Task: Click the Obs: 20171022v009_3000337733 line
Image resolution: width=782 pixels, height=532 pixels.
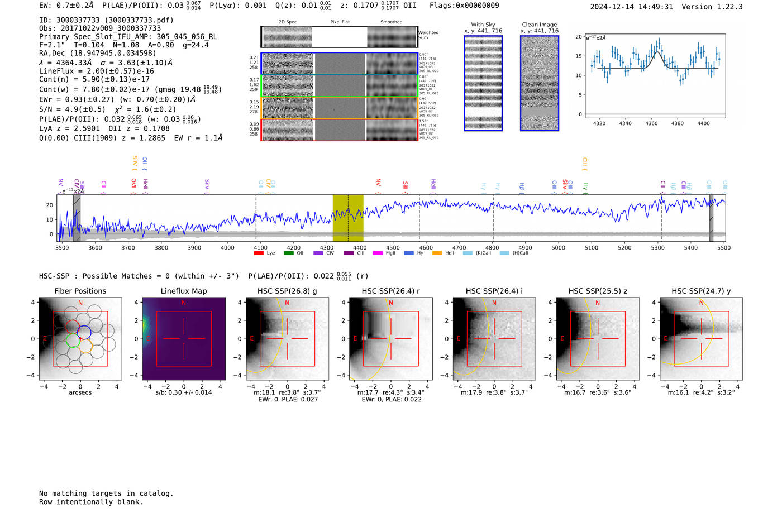Action: tap(100, 28)
